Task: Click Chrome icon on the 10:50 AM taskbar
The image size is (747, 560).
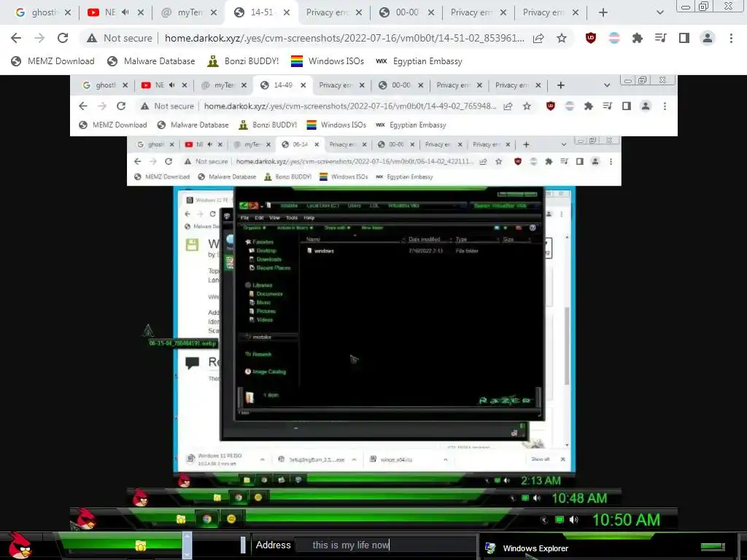Action: (206, 519)
